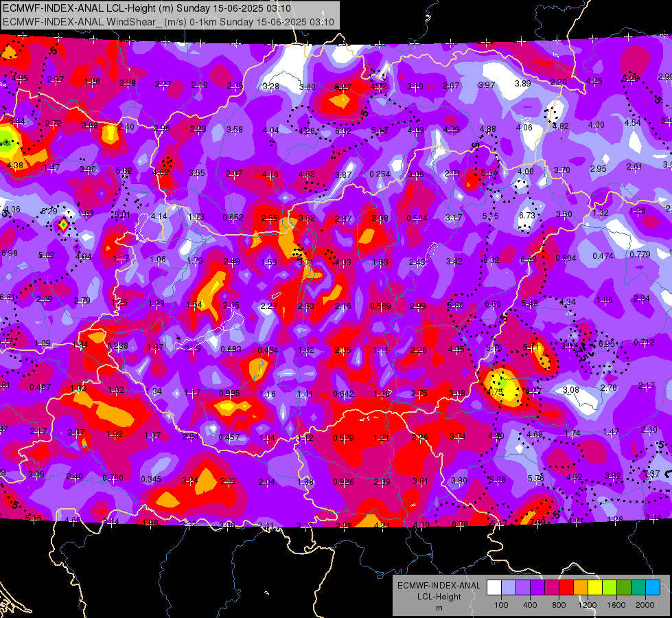The width and height of the screenshot is (672, 618).
Task: Click the legend scale label 100
Action: 501,605
